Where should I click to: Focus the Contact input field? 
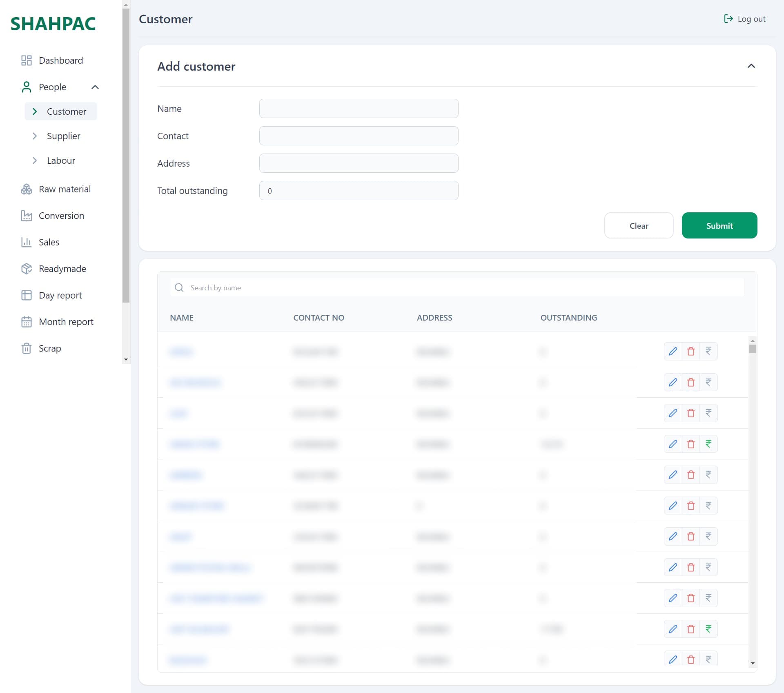click(359, 136)
